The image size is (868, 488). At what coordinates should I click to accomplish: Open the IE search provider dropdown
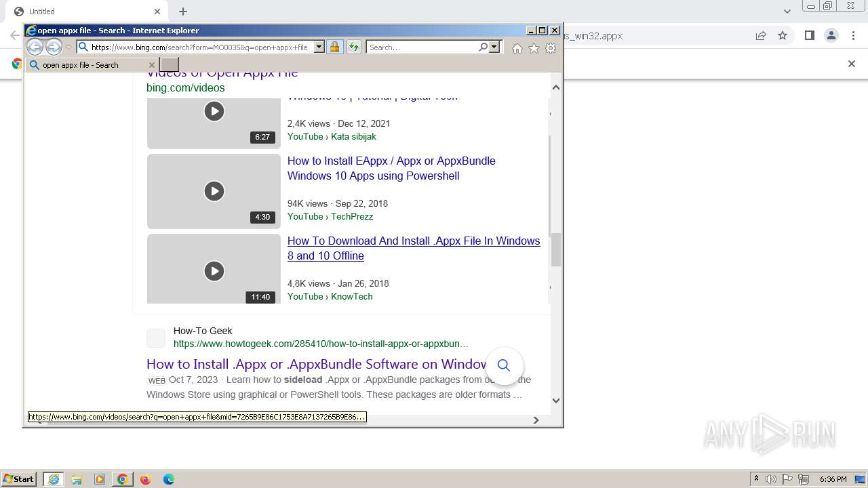pyautogui.click(x=494, y=47)
